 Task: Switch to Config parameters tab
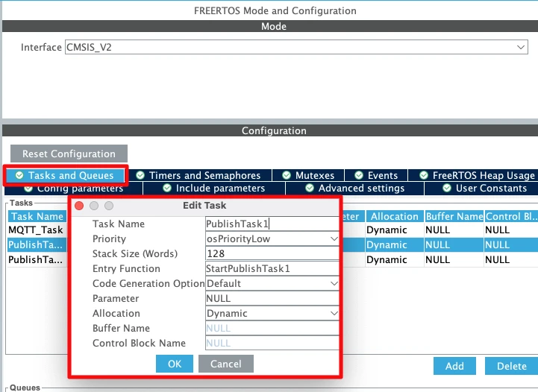(74, 189)
